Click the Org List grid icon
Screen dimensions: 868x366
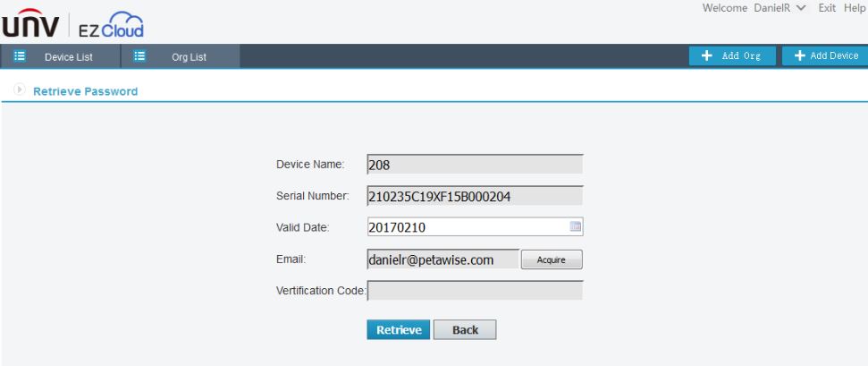point(139,56)
